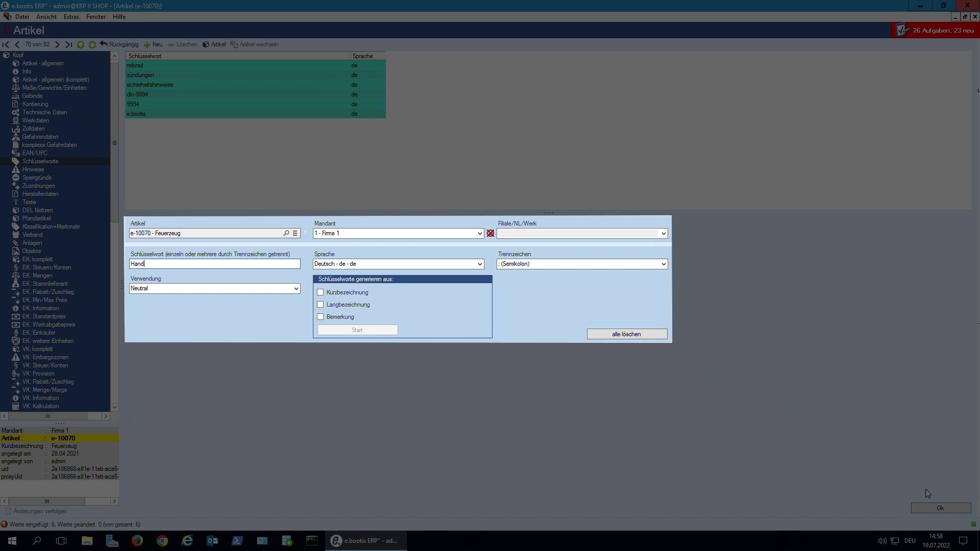Screen dimensions: 980x551
Task: Open the Fenster menu
Action: coord(95,17)
